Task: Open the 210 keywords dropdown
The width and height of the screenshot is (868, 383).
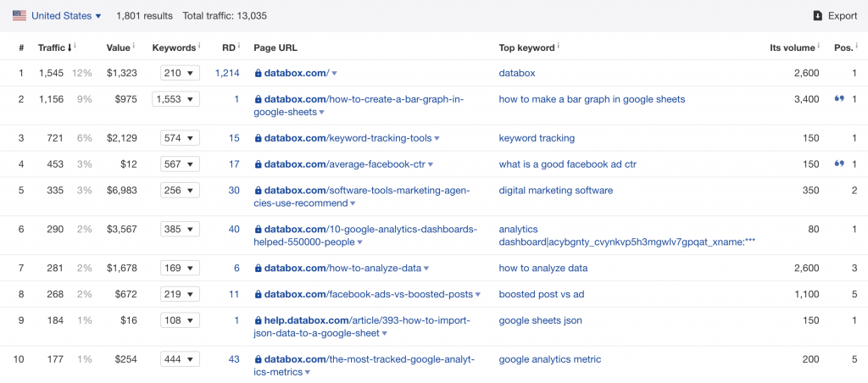Action: pos(180,73)
